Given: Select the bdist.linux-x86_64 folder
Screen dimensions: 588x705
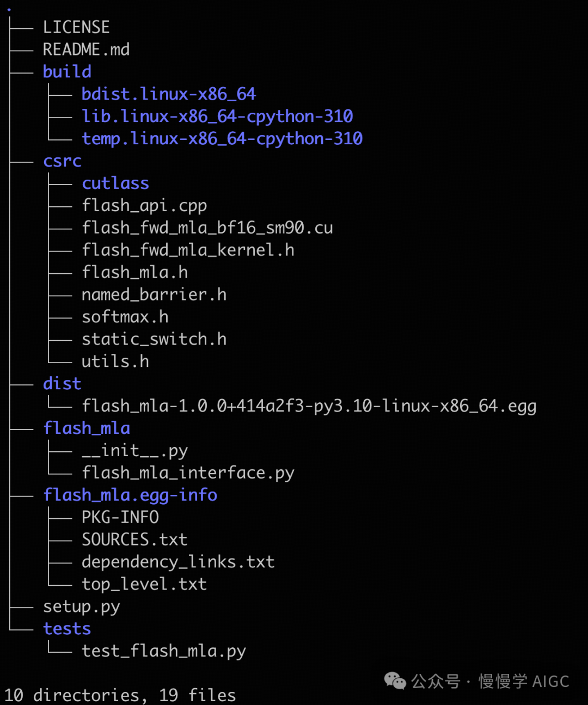Looking at the screenshot, I should (x=168, y=94).
